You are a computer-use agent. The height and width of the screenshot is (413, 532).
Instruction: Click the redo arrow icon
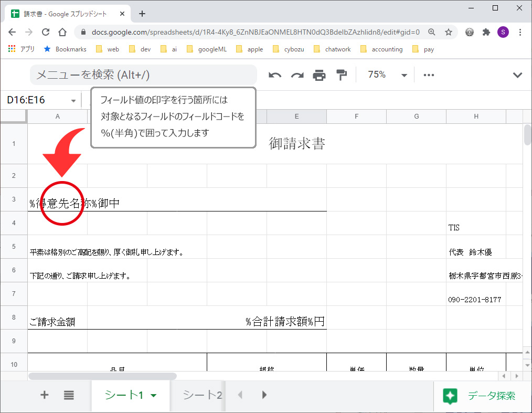click(297, 75)
